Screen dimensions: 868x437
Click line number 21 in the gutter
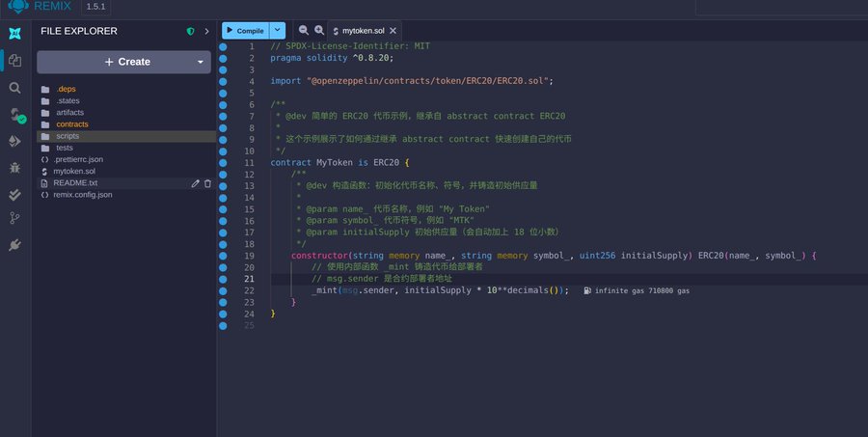click(249, 279)
